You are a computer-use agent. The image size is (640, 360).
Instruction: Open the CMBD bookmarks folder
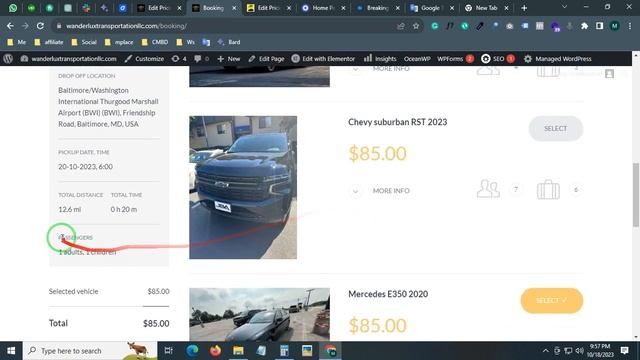[155, 42]
